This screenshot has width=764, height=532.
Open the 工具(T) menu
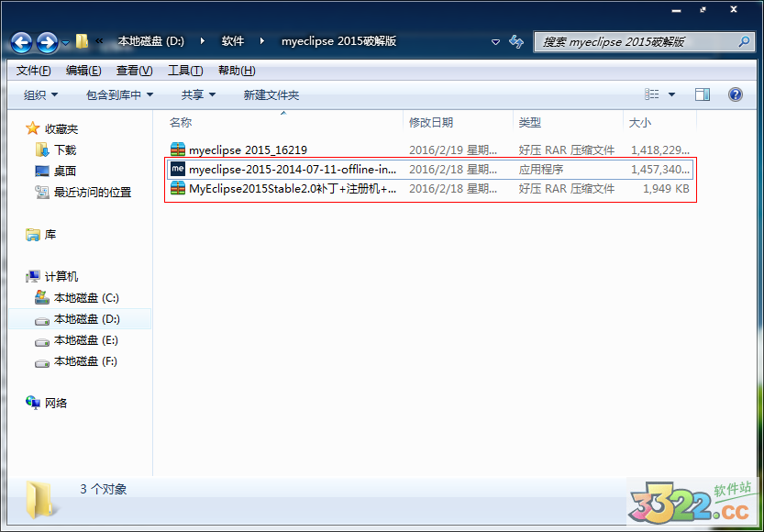[x=185, y=71]
